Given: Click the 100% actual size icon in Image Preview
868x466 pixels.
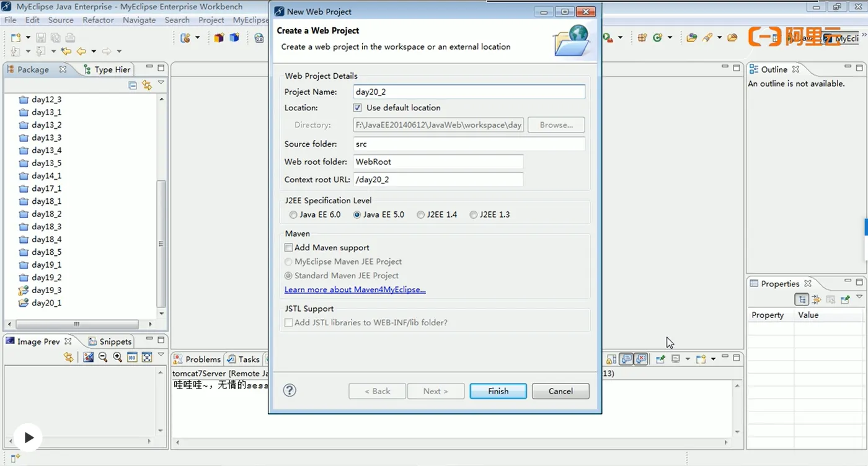Looking at the screenshot, I should [132, 358].
